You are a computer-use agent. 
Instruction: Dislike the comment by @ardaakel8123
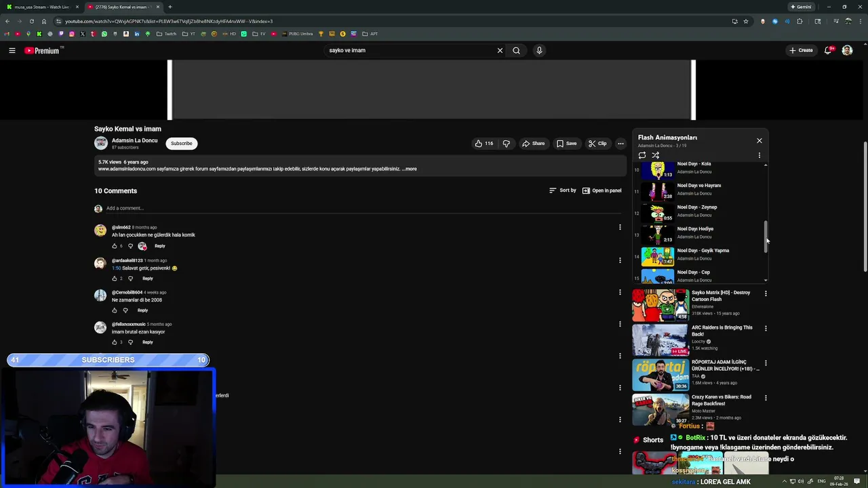point(131,279)
